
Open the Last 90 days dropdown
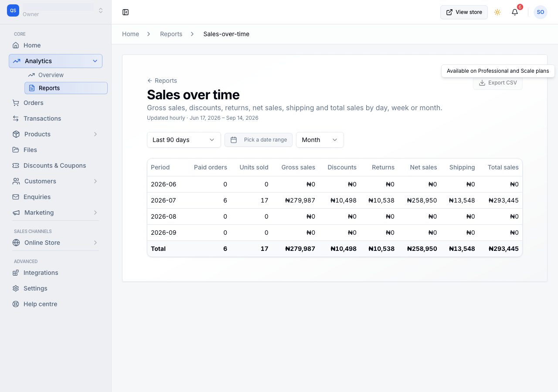[x=184, y=140]
